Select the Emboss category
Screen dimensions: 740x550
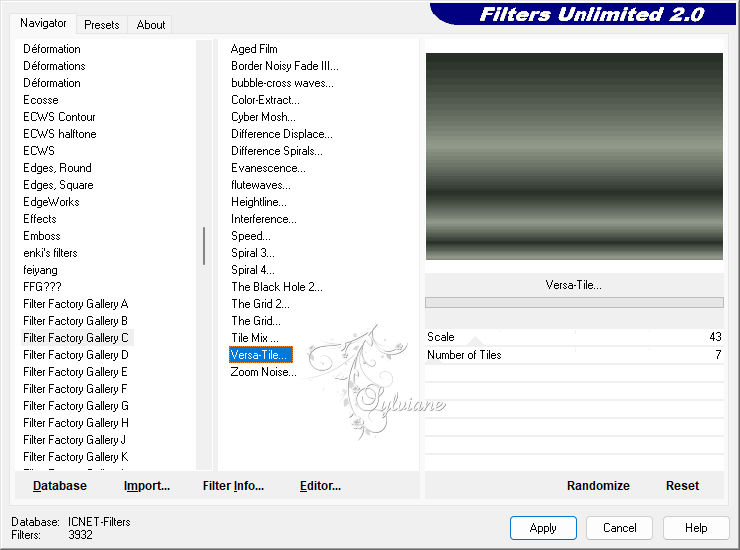coord(42,236)
